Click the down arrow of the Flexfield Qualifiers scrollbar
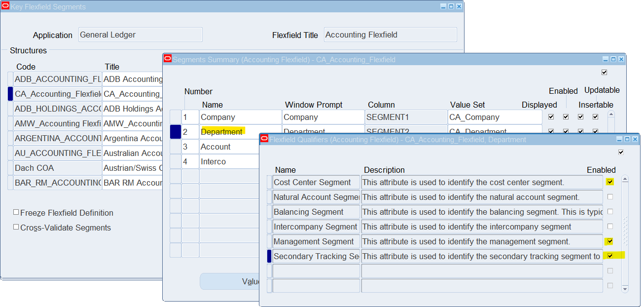This screenshot has height=307, width=644. point(625,289)
